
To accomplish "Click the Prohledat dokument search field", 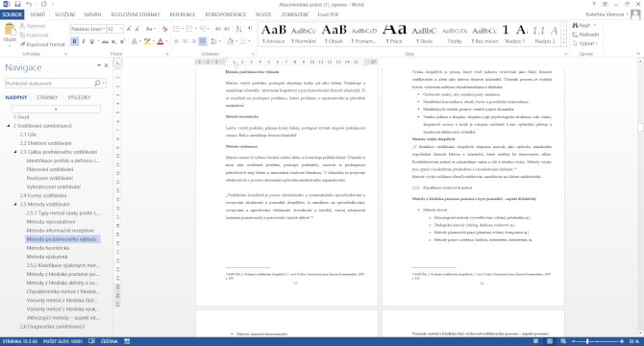I will pyautogui.click(x=49, y=84).
